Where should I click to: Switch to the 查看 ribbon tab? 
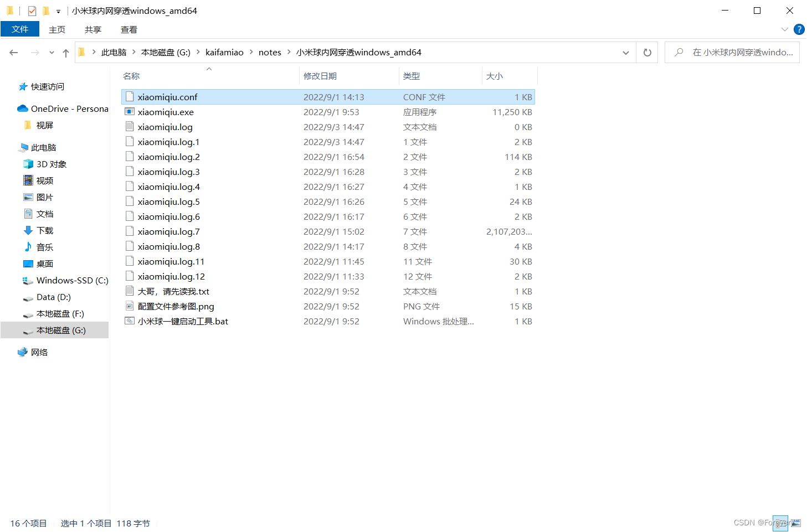click(x=128, y=29)
